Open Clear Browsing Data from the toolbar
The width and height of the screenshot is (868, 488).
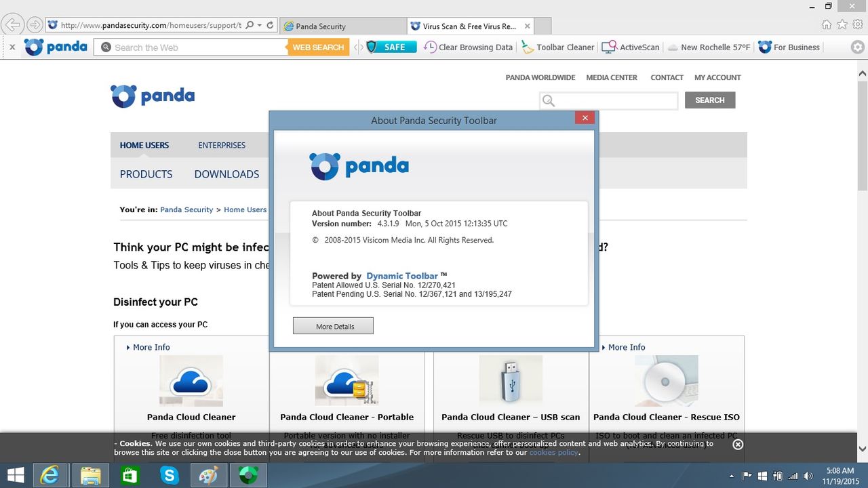click(x=468, y=47)
